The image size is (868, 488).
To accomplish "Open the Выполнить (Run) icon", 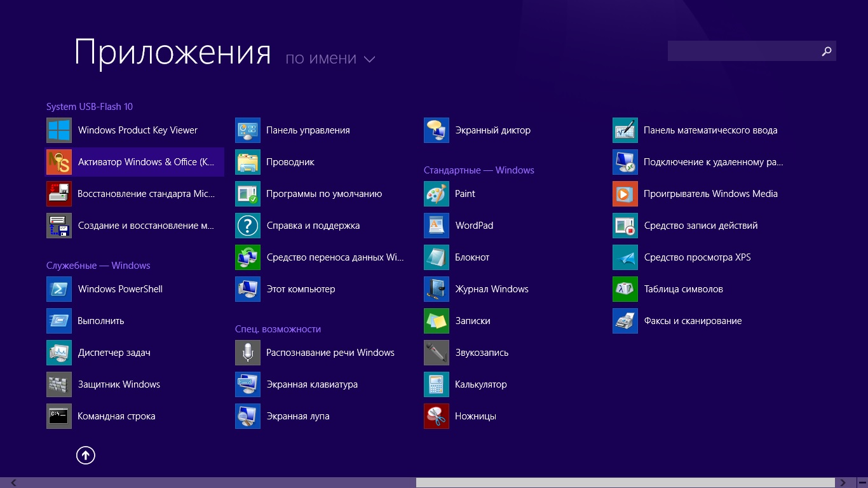I will [x=59, y=321].
